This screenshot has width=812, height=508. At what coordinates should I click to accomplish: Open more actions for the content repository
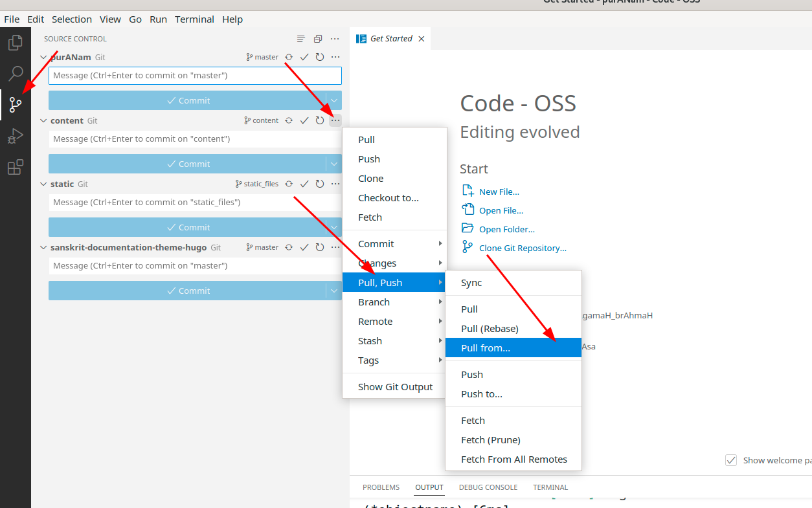[x=335, y=120]
